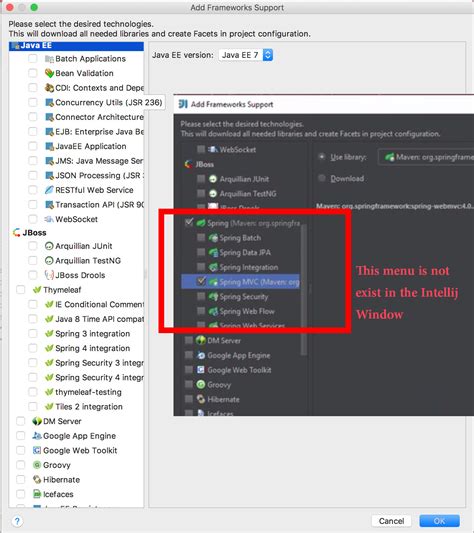Viewport: 474px width, 533px height.
Task: Click the Icefaces icon in left list
Action: pos(37,494)
